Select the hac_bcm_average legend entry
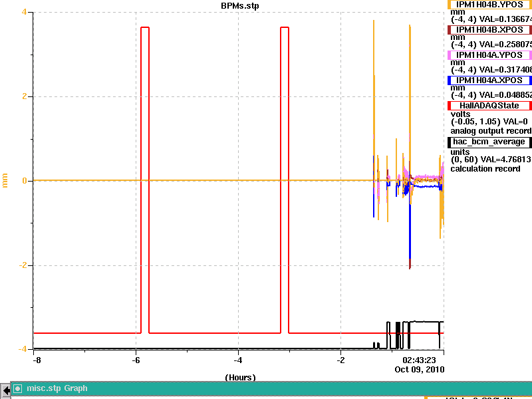Viewport: 532px width, 399px height. [x=489, y=142]
